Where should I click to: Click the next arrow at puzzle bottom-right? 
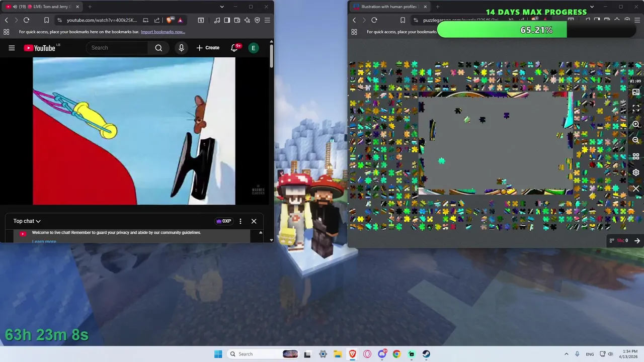click(x=637, y=240)
